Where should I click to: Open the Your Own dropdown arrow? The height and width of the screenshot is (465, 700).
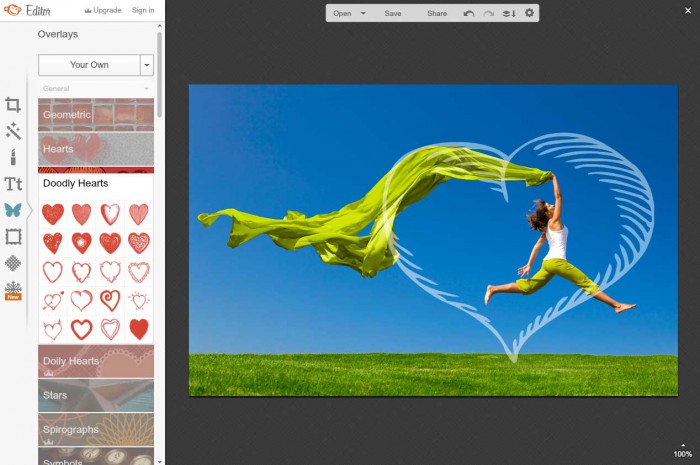coord(147,65)
